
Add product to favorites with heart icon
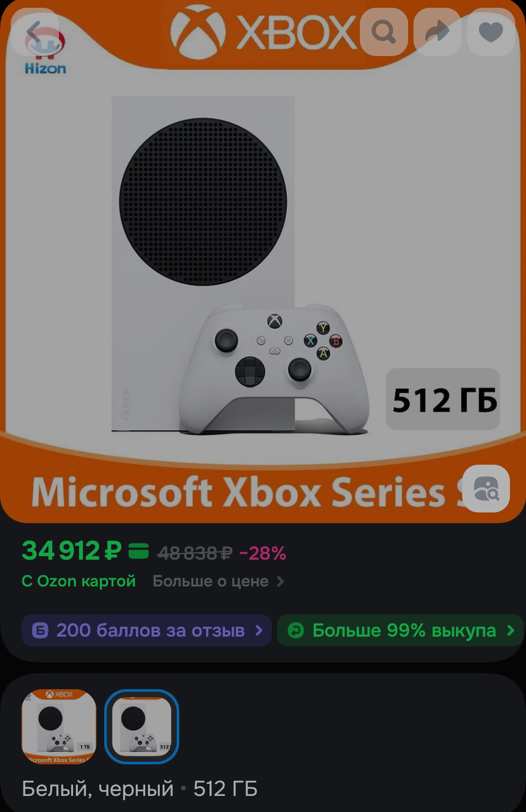point(491,32)
